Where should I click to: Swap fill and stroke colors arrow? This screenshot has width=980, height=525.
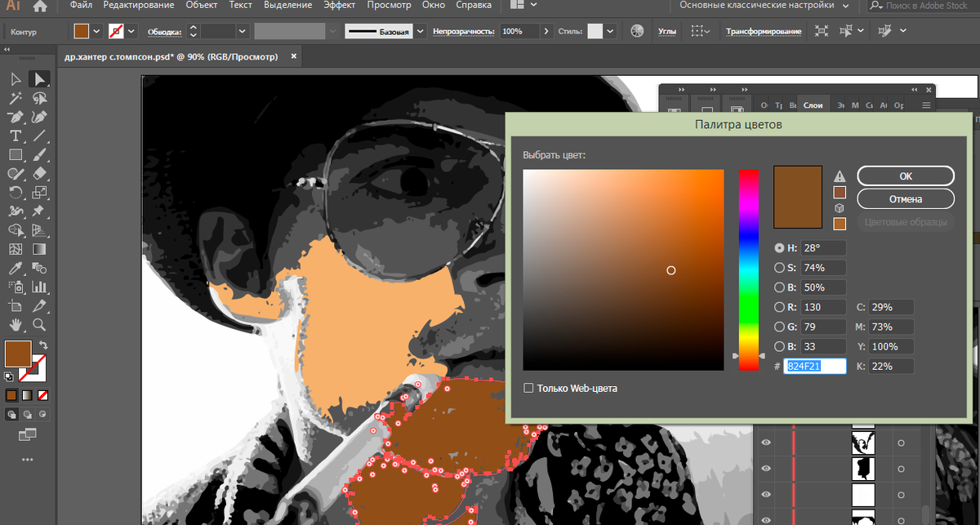click(42, 345)
